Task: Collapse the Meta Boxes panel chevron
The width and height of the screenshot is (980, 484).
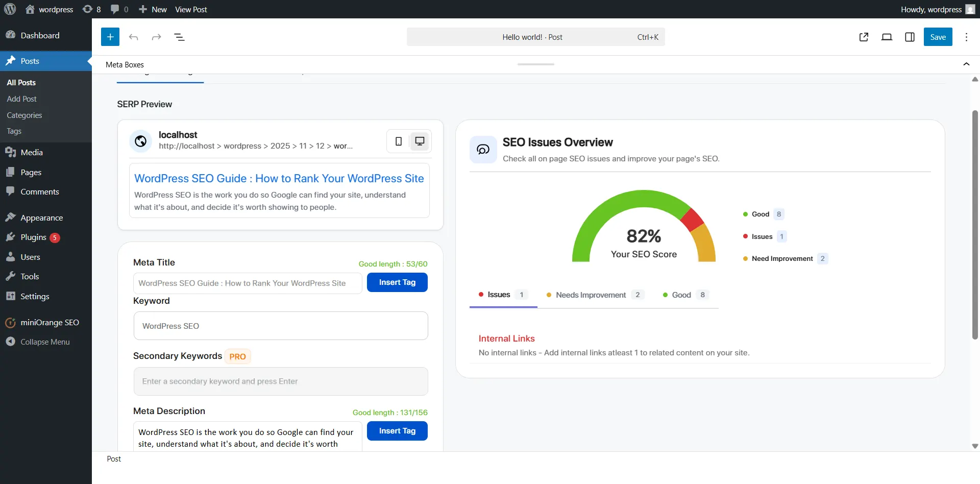Action: (x=966, y=64)
